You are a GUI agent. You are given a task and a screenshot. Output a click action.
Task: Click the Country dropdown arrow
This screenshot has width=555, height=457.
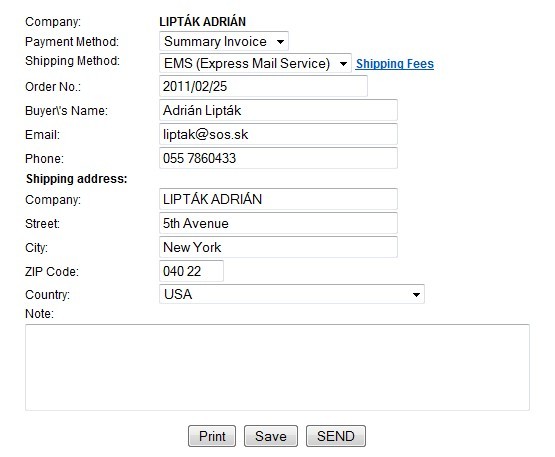(416, 295)
